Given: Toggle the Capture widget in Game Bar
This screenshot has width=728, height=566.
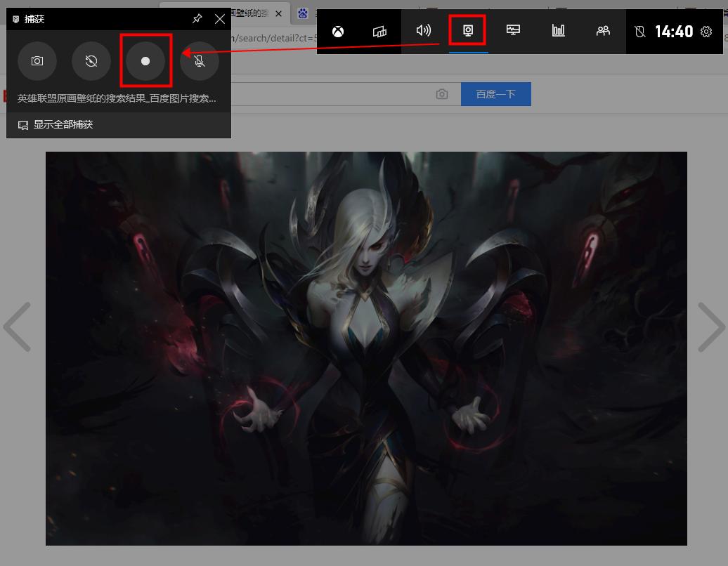Looking at the screenshot, I should (467, 31).
